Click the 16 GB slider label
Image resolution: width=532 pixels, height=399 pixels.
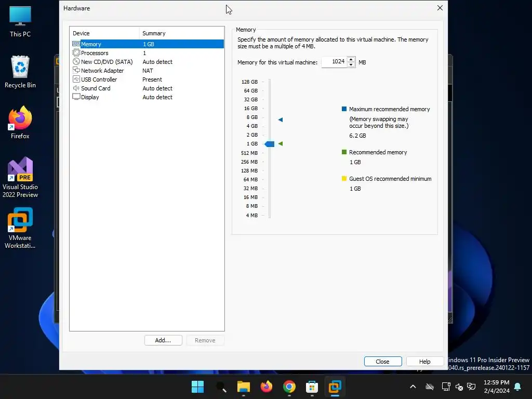(251, 108)
